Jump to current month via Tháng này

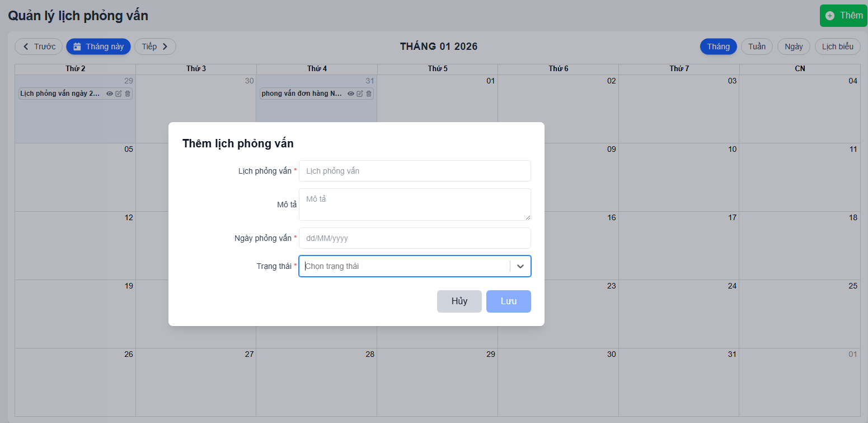(x=98, y=47)
